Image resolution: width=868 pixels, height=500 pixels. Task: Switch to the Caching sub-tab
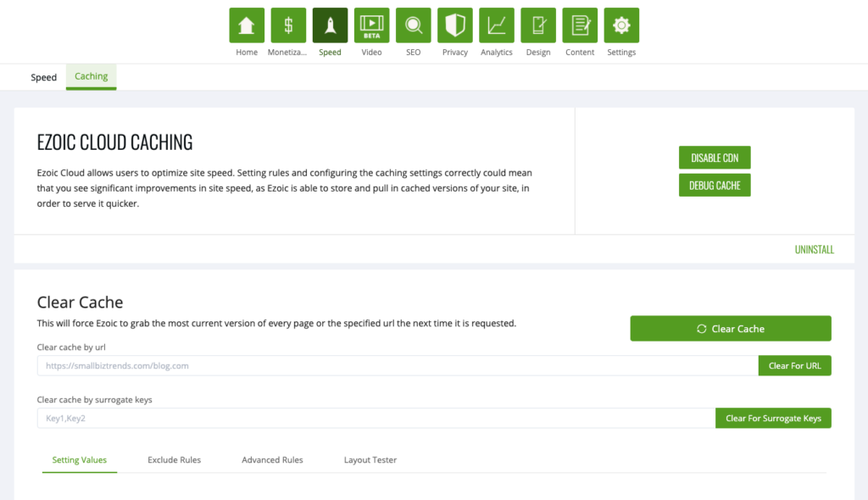click(x=92, y=76)
